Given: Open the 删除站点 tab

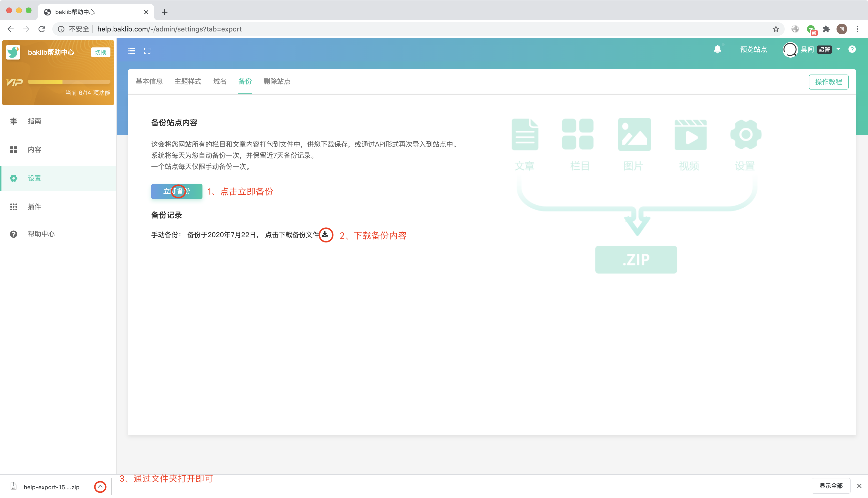Looking at the screenshot, I should [x=277, y=81].
